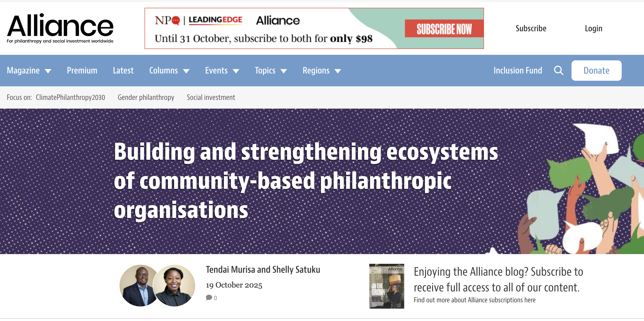Expand the Columns dropdown menu

tap(169, 71)
